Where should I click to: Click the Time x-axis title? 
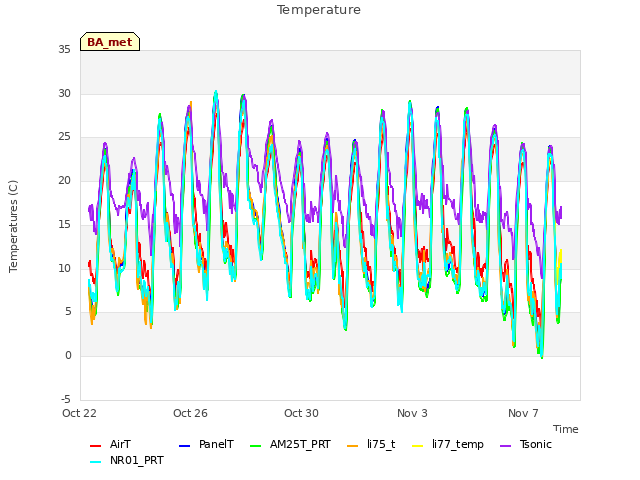coord(566,429)
